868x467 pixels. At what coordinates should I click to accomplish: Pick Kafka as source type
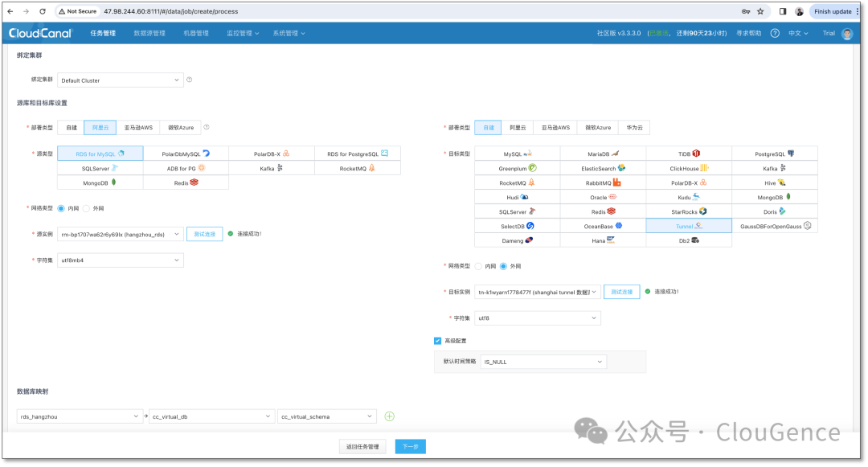point(272,168)
